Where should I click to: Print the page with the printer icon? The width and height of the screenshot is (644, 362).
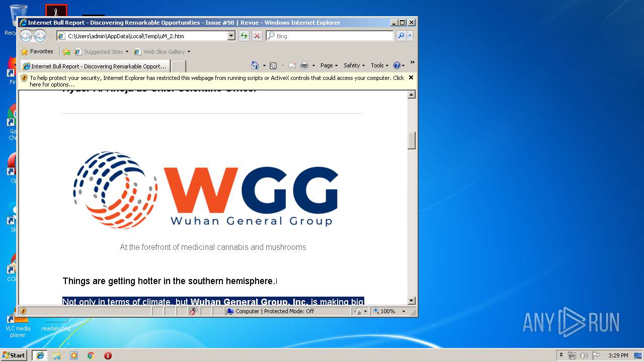(304, 65)
